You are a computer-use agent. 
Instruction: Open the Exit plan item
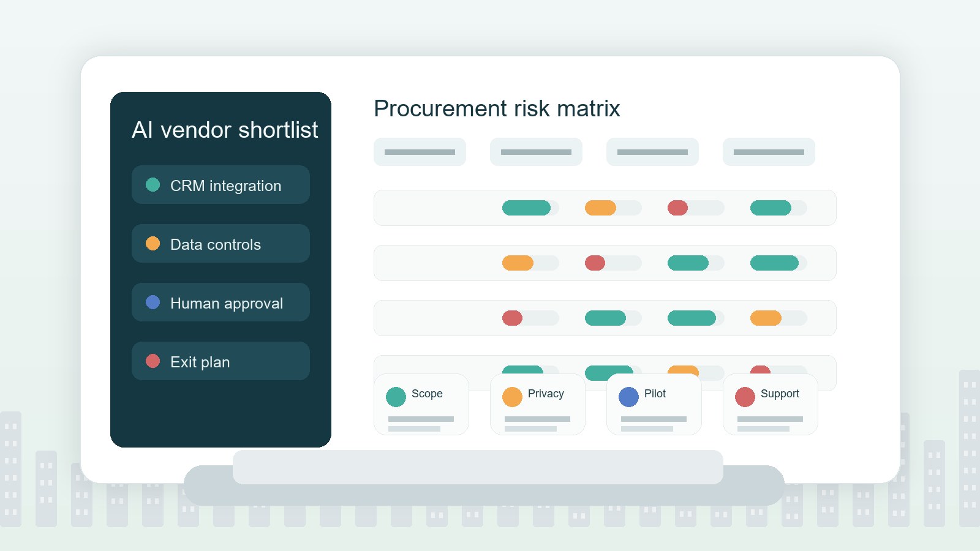[x=221, y=361]
